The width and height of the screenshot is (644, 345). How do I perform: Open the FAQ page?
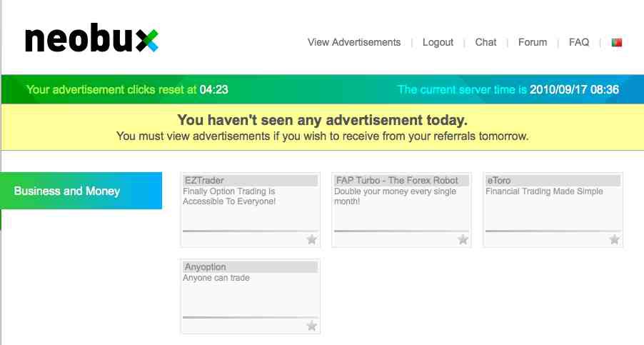pos(579,42)
